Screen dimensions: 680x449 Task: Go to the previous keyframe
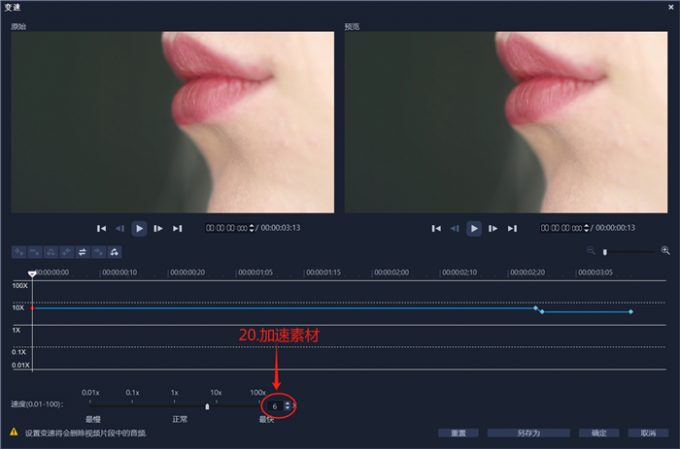point(66,252)
